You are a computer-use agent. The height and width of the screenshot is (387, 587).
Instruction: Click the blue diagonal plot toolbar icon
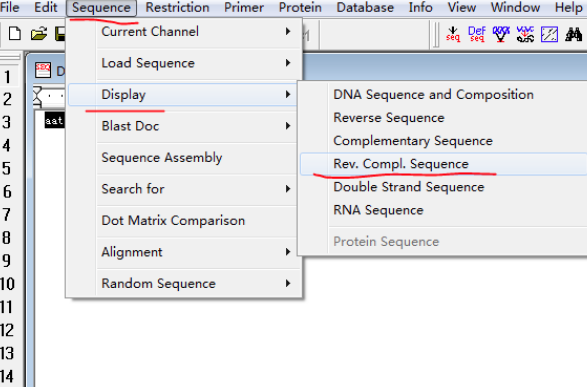tap(549, 34)
